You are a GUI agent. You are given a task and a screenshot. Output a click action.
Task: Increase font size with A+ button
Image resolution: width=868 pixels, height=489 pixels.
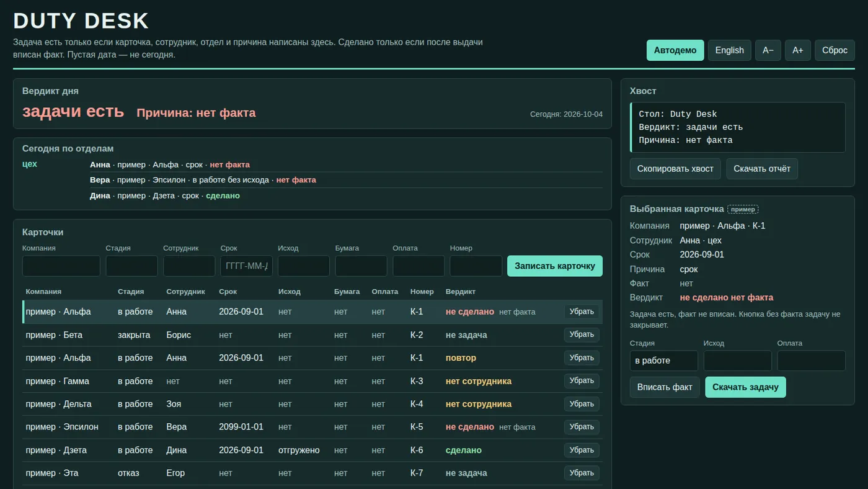click(x=797, y=50)
